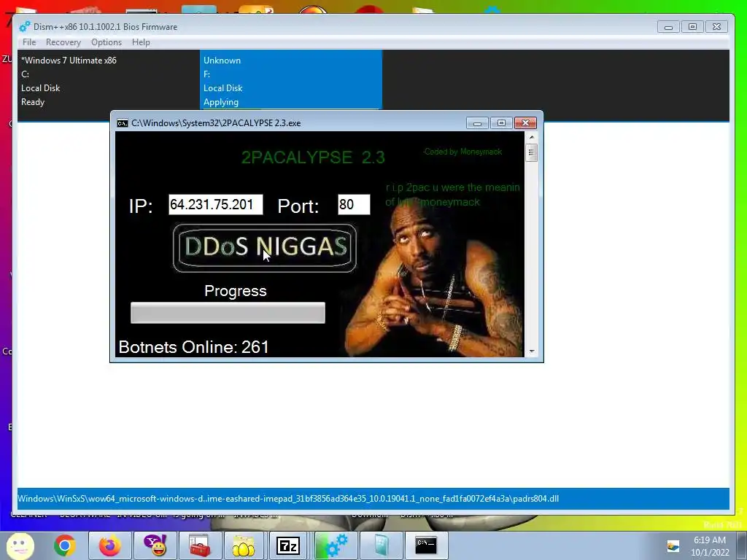
Task: Click the scroll up arrow in 2PACALYPSE window
Action: pos(532,137)
